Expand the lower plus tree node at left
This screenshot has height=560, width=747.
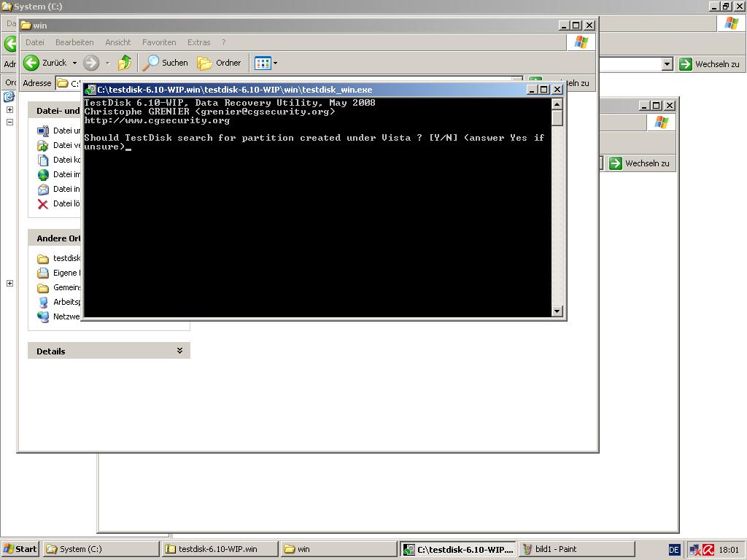click(x=9, y=284)
